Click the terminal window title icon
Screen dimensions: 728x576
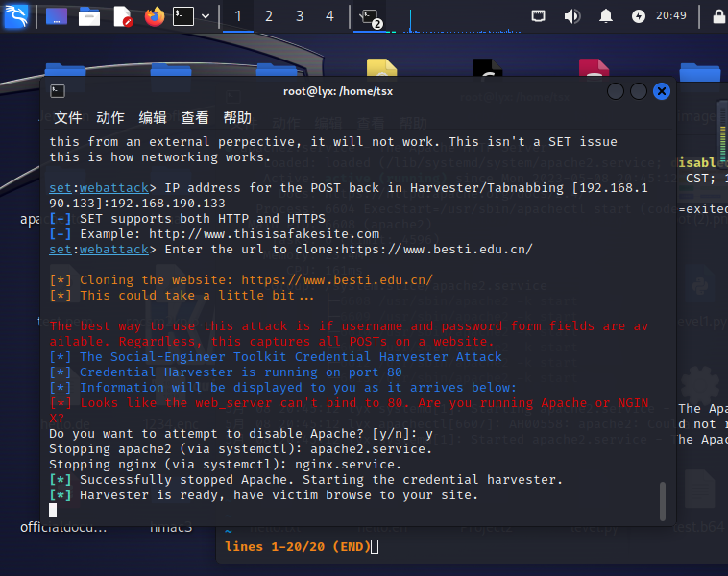point(58,91)
